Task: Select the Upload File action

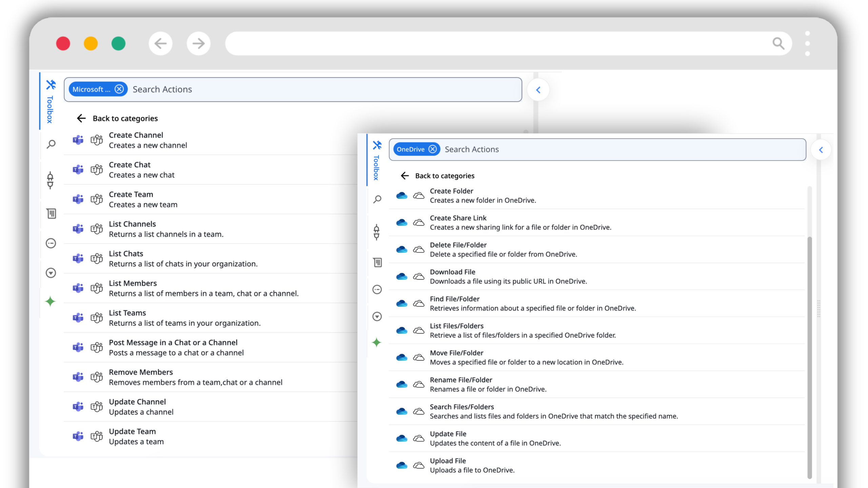Action: [597, 465]
